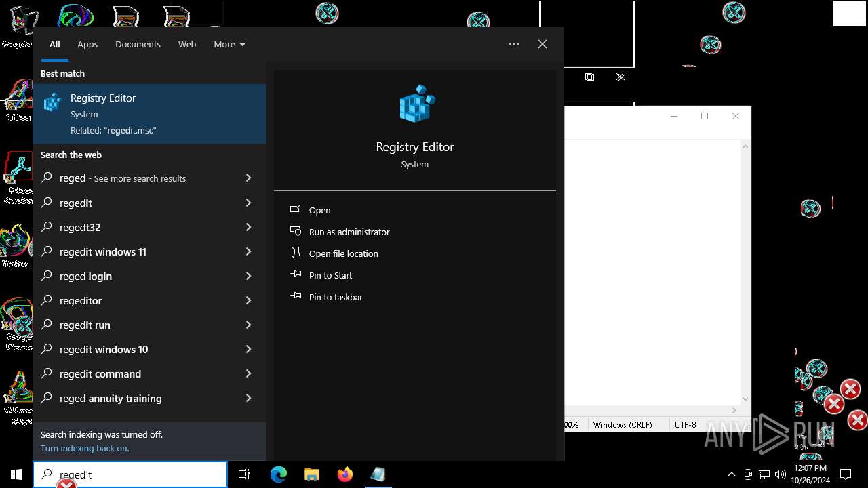This screenshot has width=868, height=488.
Task: Expand the 'regedit command' suggestion arrow
Action: pos(248,373)
